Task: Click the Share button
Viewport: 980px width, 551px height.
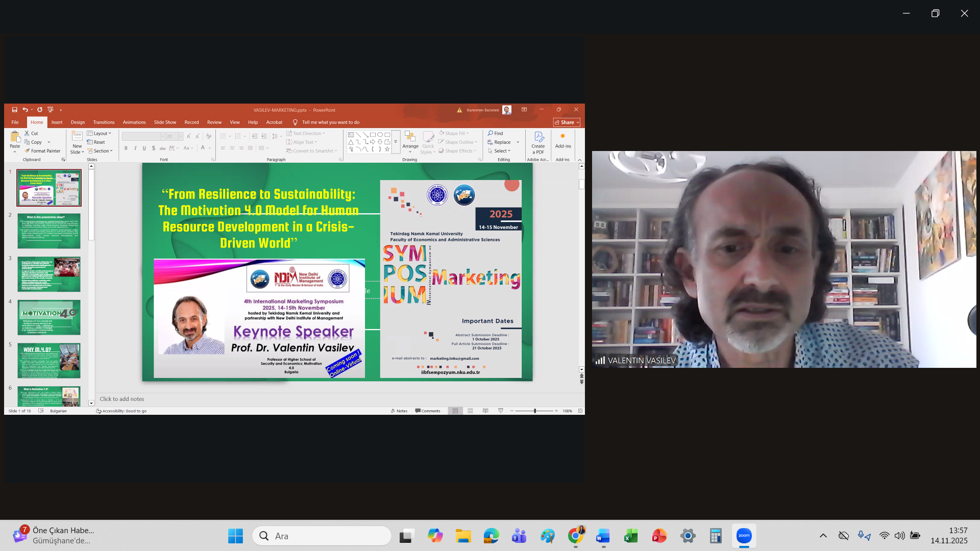Action: 567,122
